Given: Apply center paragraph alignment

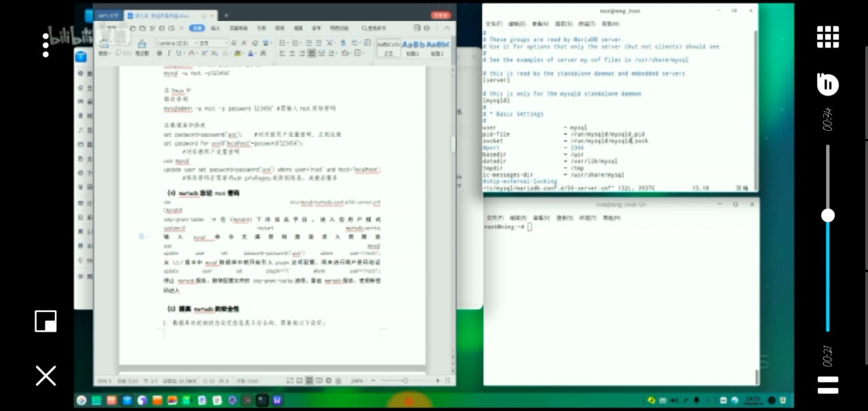Looking at the screenshot, I should (x=292, y=53).
